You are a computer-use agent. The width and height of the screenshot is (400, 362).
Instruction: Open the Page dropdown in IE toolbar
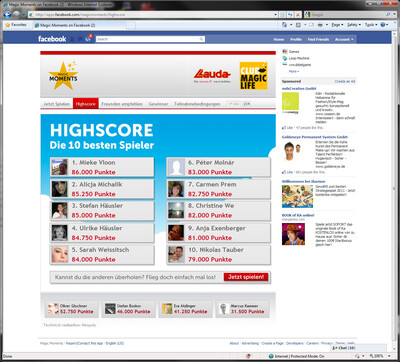click(337, 25)
